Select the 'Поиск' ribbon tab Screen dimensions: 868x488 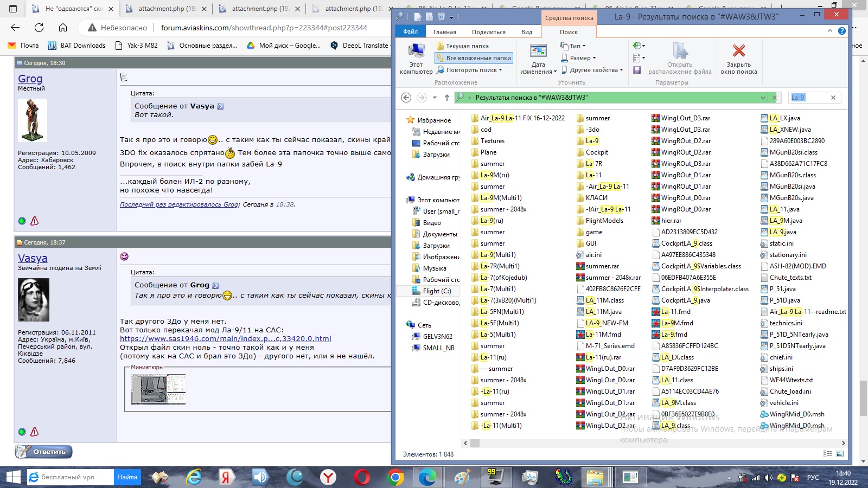(x=569, y=32)
